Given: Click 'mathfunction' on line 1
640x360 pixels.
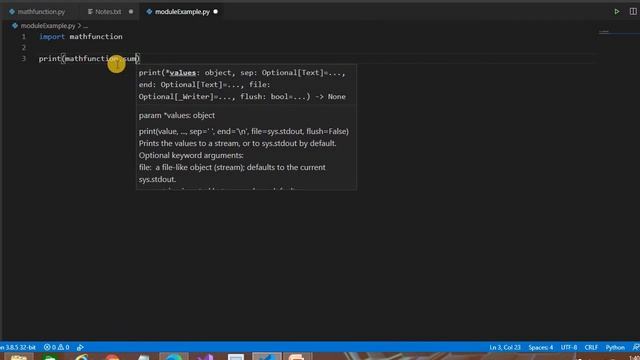Looking at the screenshot, I should click(x=96, y=37).
